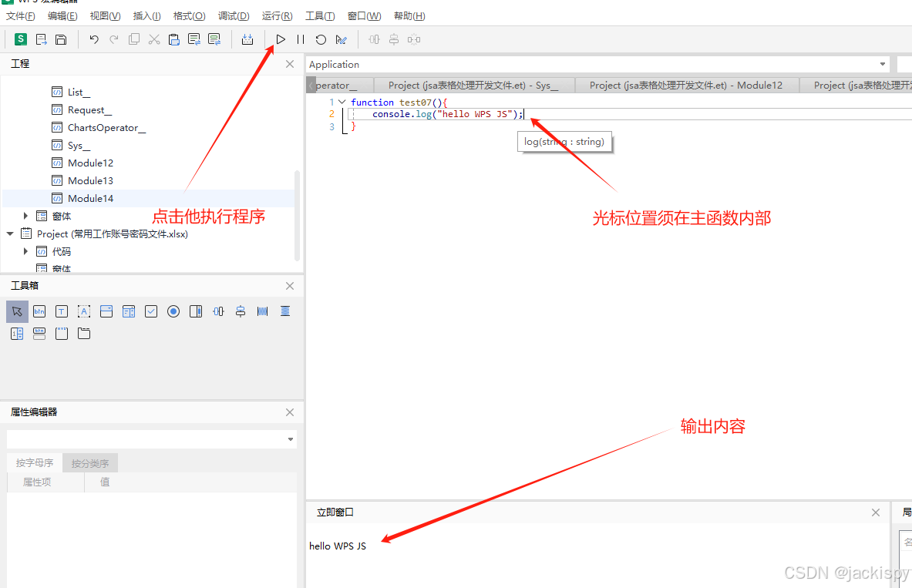Close the 工程 project panel

[290, 64]
